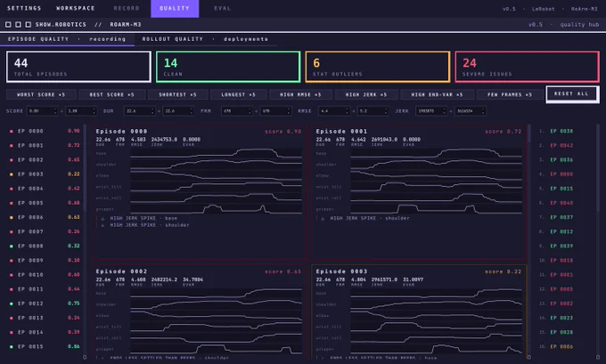Filter by the 6 Stat Outliers card
606x364 pixels.
pyautogui.click(x=378, y=67)
